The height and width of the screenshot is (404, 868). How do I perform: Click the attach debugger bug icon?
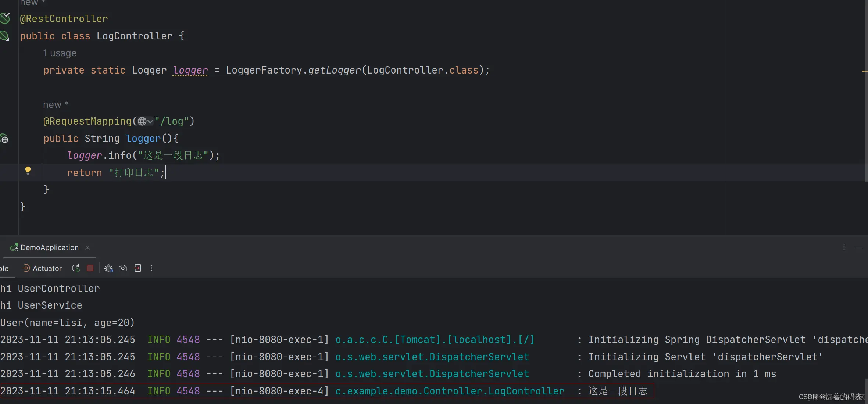108,268
